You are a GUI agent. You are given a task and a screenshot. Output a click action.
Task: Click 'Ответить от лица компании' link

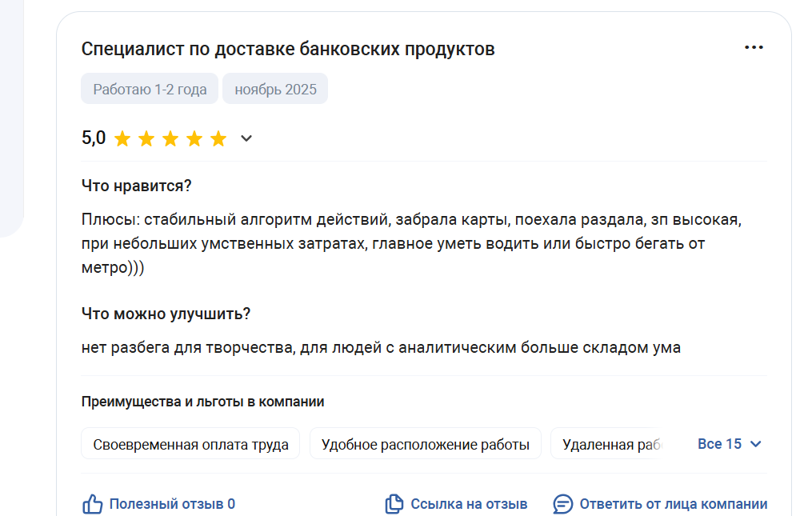pyautogui.click(x=673, y=504)
